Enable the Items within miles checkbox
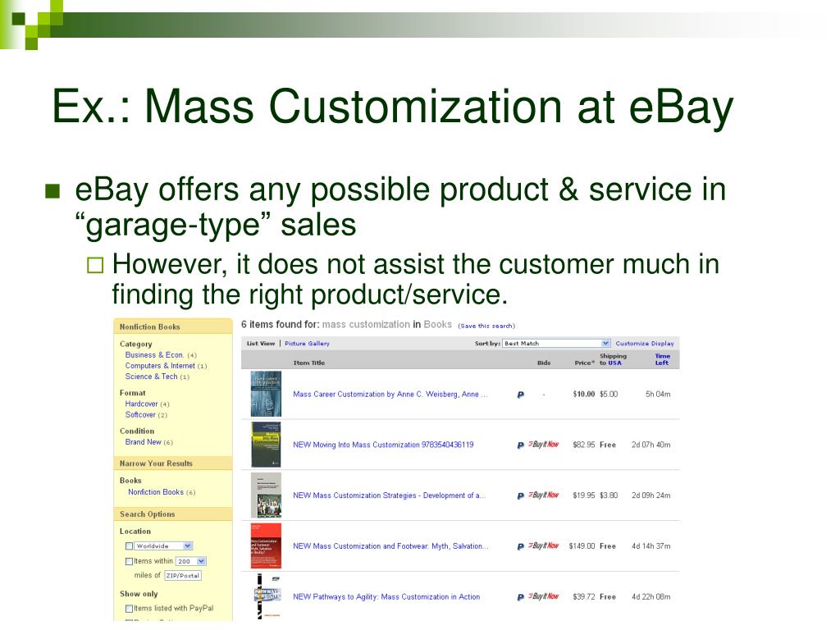This screenshot has height=630, width=840. click(129, 561)
